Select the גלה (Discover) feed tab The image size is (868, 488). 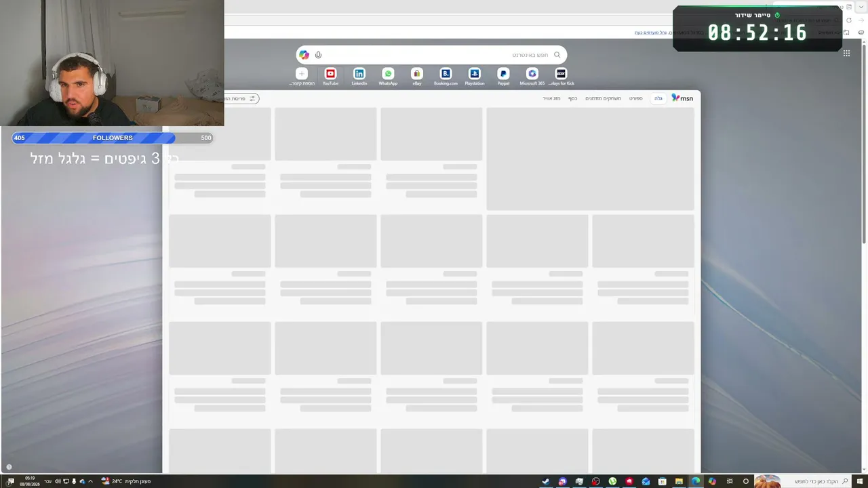pyautogui.click(x=658, y=98)
